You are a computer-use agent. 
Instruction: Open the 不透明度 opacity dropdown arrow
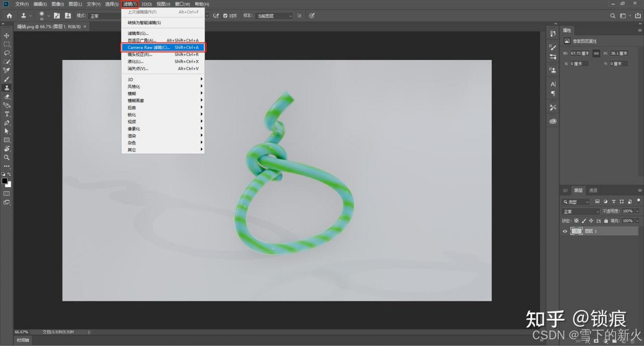pos(637,211)
